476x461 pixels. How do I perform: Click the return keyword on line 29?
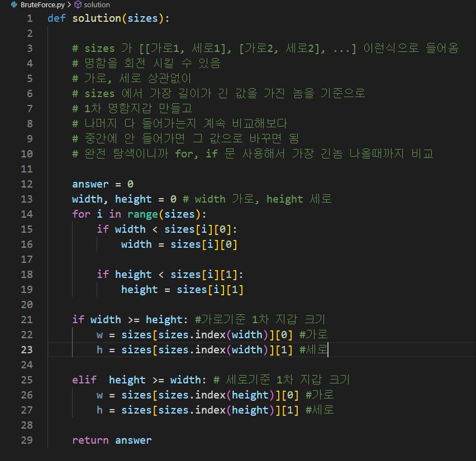(x=91, y=440)
